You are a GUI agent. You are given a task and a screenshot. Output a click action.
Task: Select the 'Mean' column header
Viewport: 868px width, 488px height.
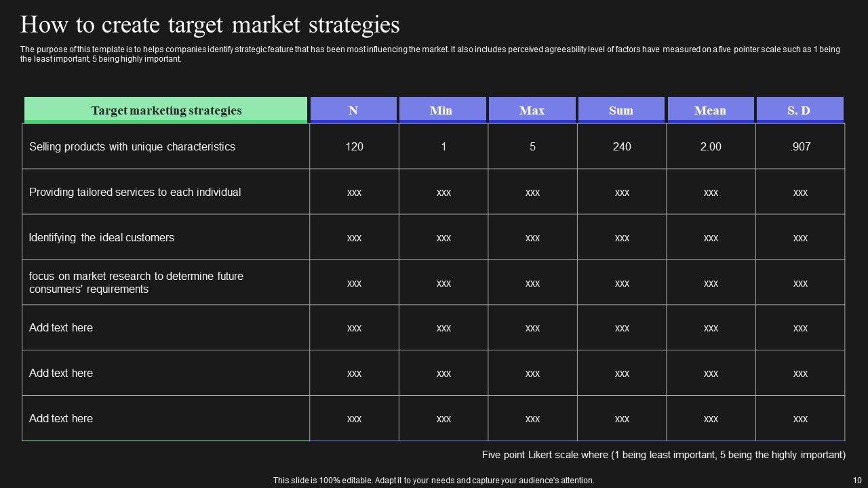[710, 110]
